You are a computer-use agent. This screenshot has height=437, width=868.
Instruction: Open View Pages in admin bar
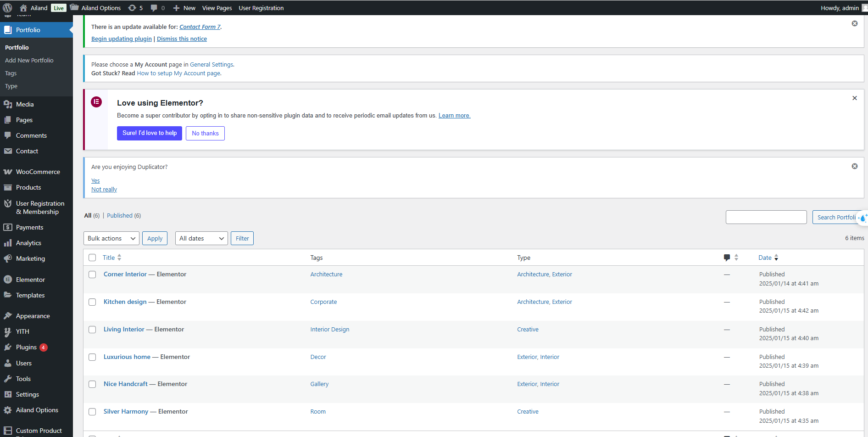click(217, 8)
